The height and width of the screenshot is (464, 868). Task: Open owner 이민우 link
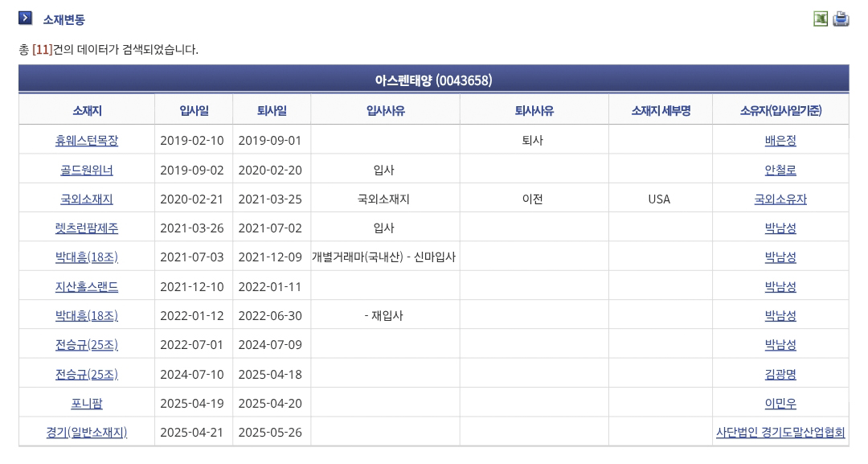pyautogui.click(x=780, y=404)
